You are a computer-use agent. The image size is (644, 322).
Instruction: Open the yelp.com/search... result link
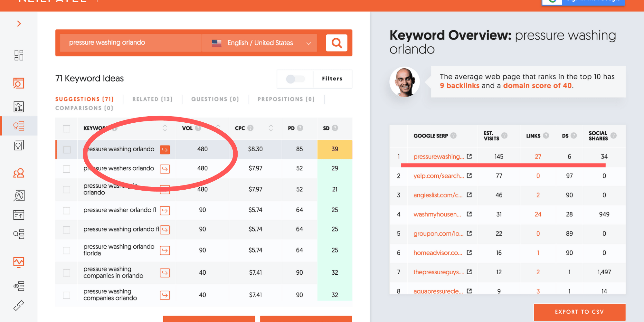439,176
